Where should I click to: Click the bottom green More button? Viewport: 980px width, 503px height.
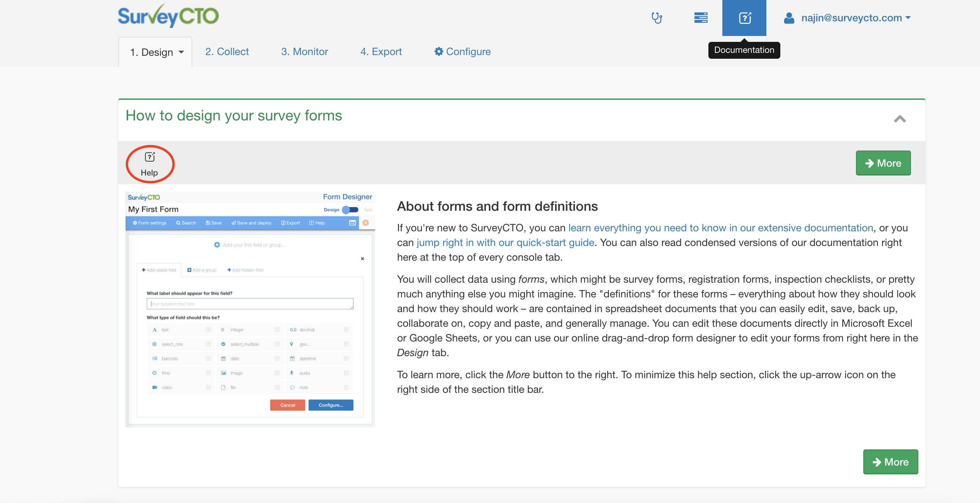coord(890,462)
